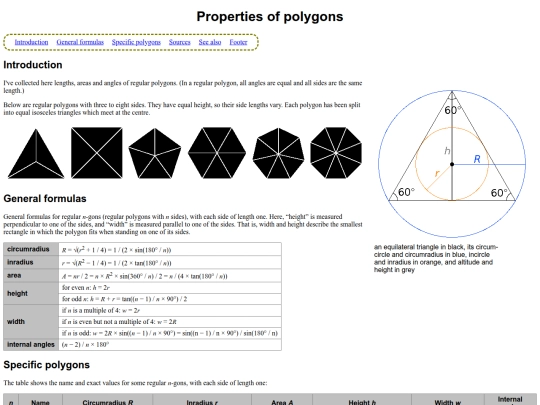The image size is (540, 405).
Task: Click the orange 'r' label in diagram
Action: pyautogui.click(x=437, y=173)
